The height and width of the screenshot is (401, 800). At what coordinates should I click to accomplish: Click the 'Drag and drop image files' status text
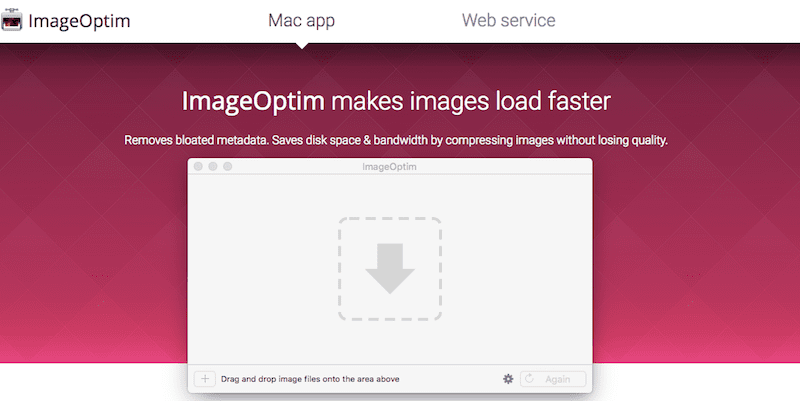(310, 379)
